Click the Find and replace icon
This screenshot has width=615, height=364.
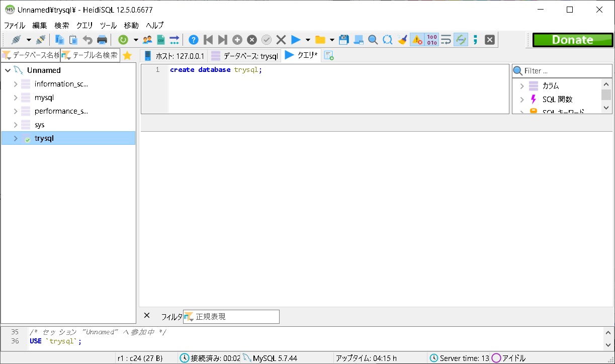388,40
